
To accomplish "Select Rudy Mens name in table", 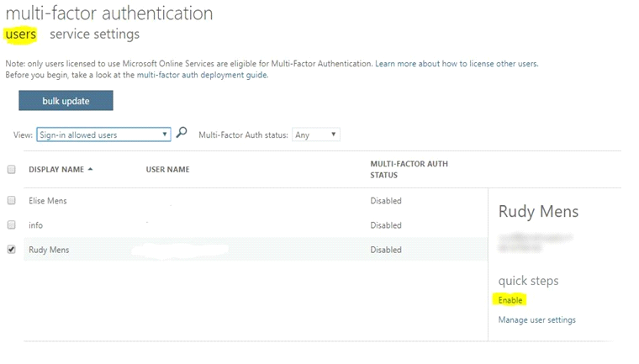I will 49,250.
